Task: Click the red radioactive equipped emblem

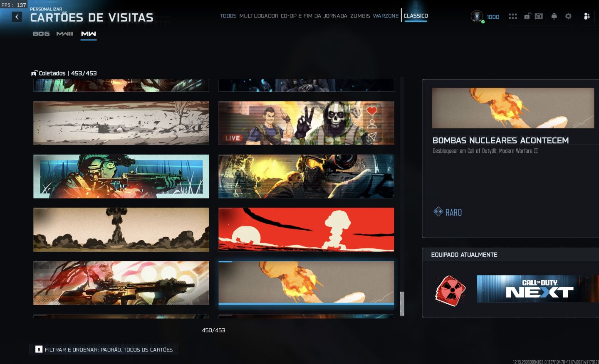Action: coord(450,290)
